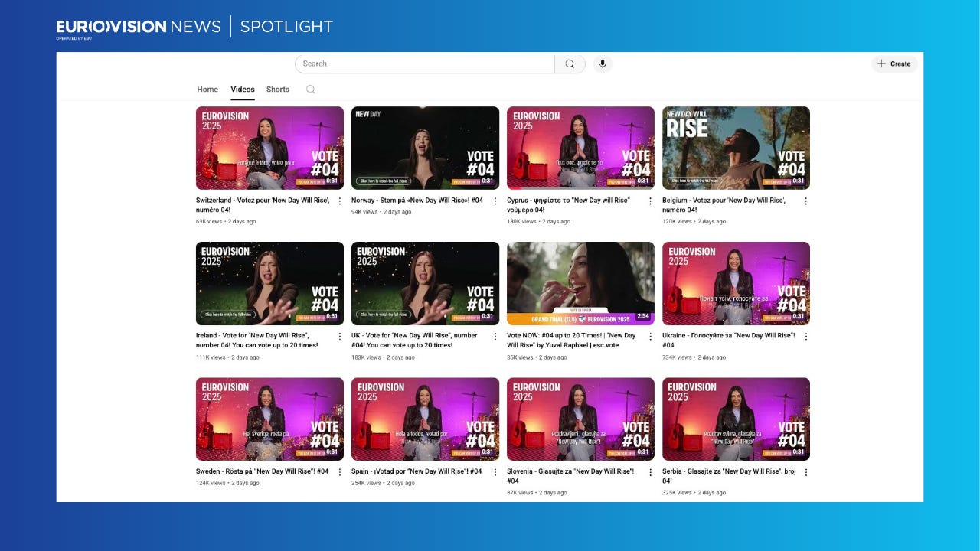Open more options for Ireland video
This screenshot has width=980, height=551.
pyautogui.click(x=340, y=336)
